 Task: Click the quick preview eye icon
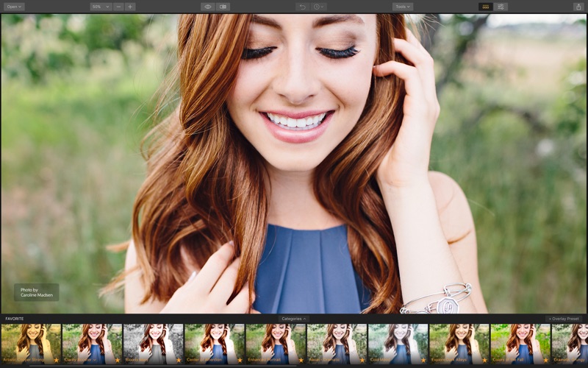pyautogui.click(x=208, y=7)
